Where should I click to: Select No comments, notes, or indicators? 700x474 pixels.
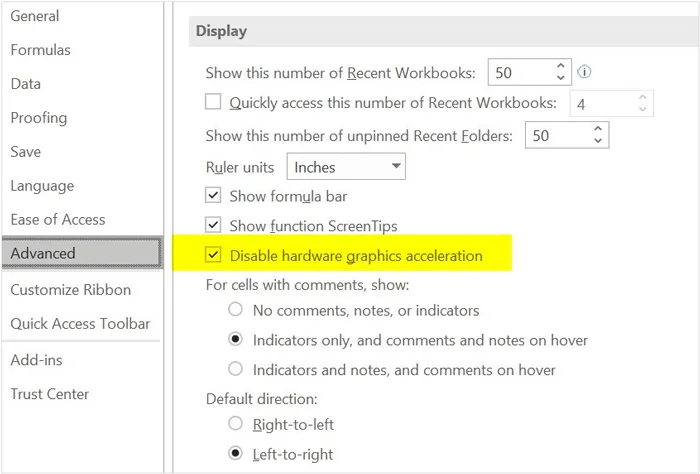coord(235,309)
